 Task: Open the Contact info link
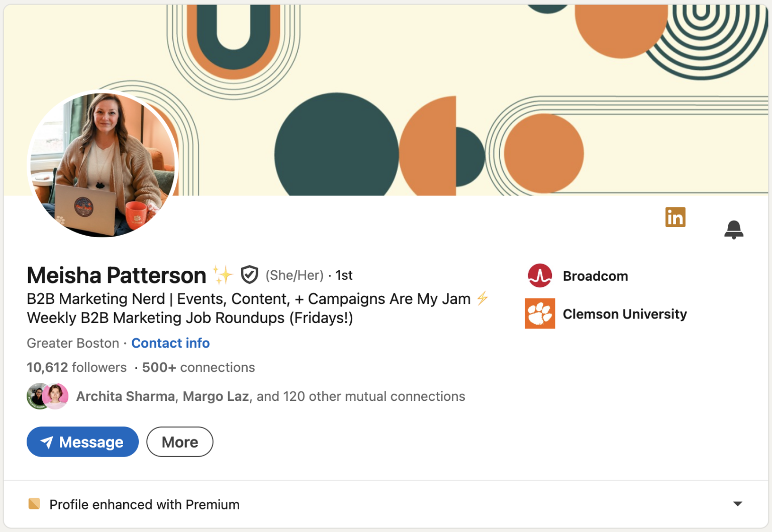pyautogui.click(x=170, y=343)
